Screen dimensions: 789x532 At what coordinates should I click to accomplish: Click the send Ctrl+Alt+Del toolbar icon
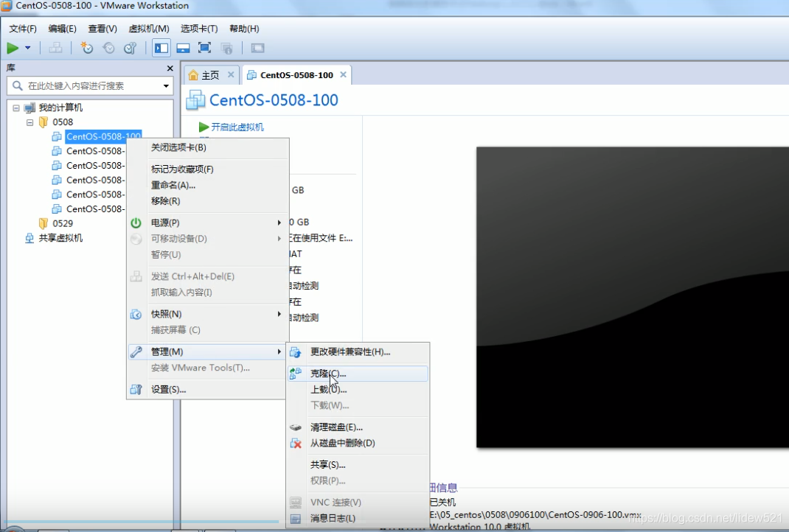point(55,49)
